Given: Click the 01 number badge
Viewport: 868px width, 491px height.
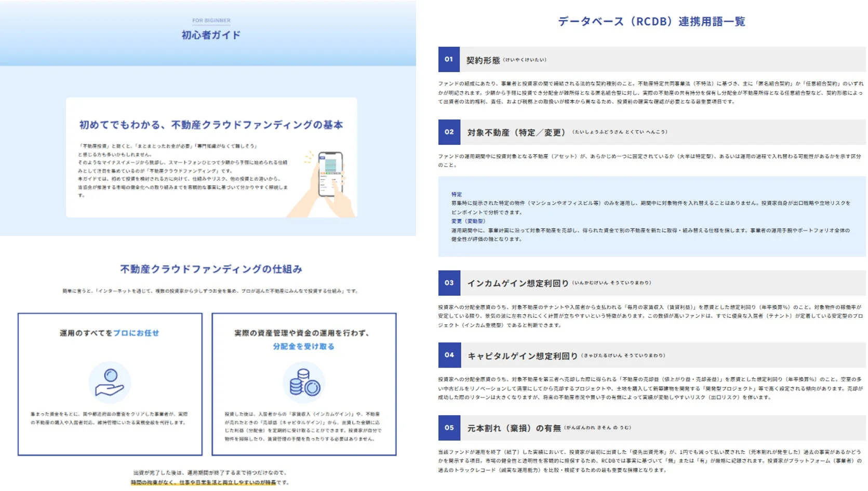Looking at the screenshot, I should tap(449, 59).
